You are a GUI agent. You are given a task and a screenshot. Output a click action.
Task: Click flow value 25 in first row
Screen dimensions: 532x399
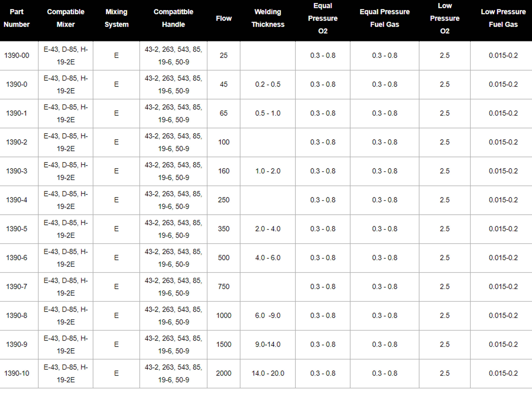pyautogui.click(x=224, y=56)
